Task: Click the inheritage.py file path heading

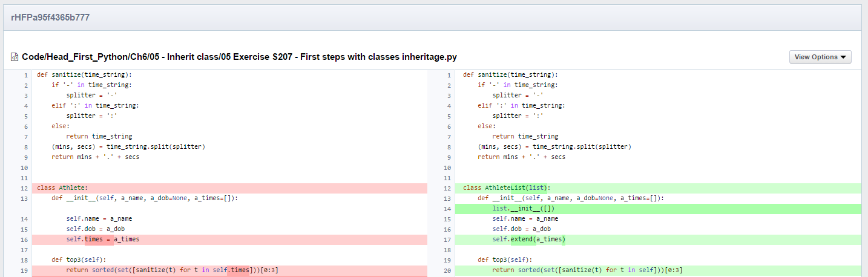Action: [239, 57]
